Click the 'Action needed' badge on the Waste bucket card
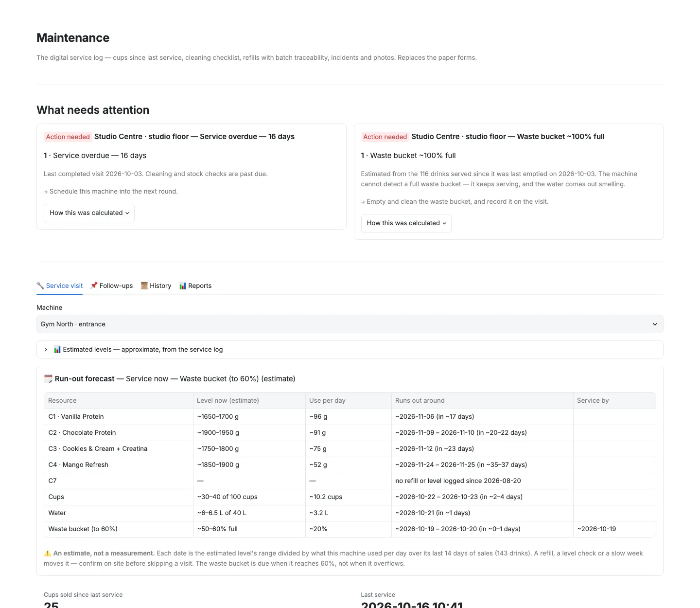This screenshot has height=608, width=700. pyautogui.click(x=385, y=137)
